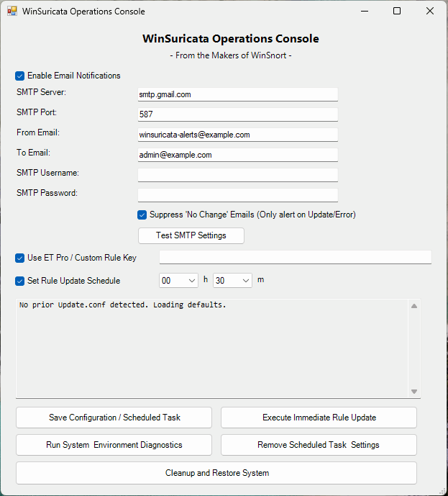
Task: Disable the Enable Email Notifications checkbox
Action: point(19,76)
